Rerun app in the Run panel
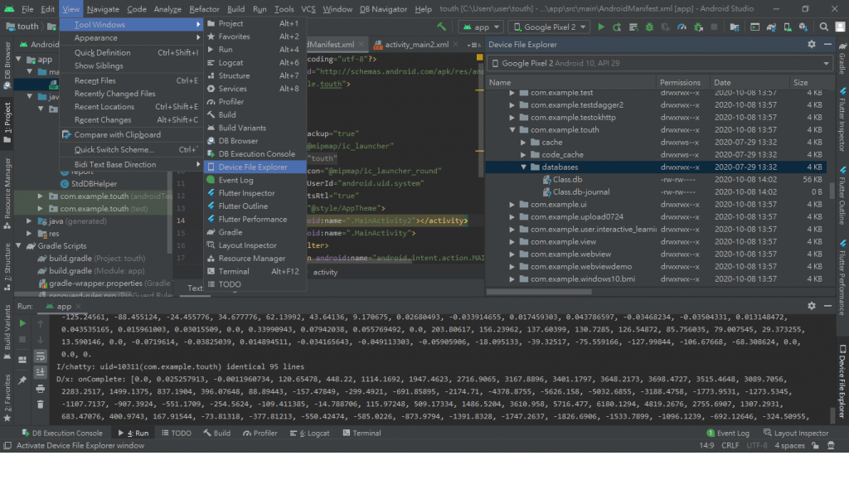This screenshot has width=849, height=504. pyautogui.click(x=22, y=323)
